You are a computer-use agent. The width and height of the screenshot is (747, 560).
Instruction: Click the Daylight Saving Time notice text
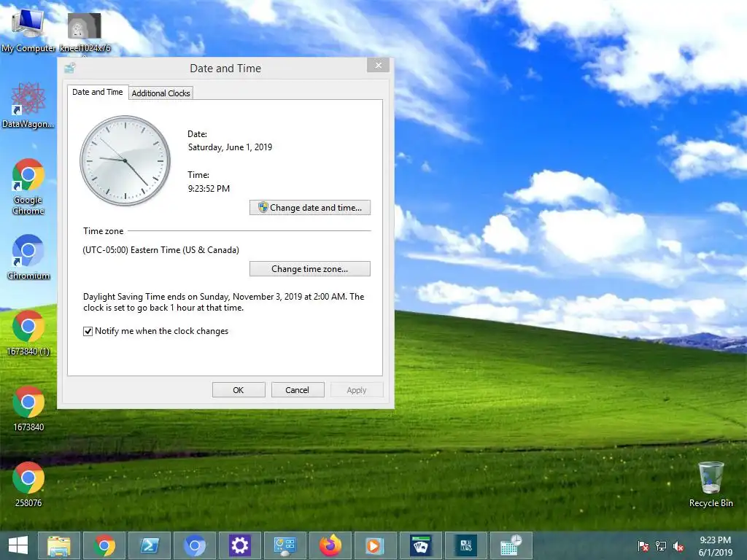[224, 303]
